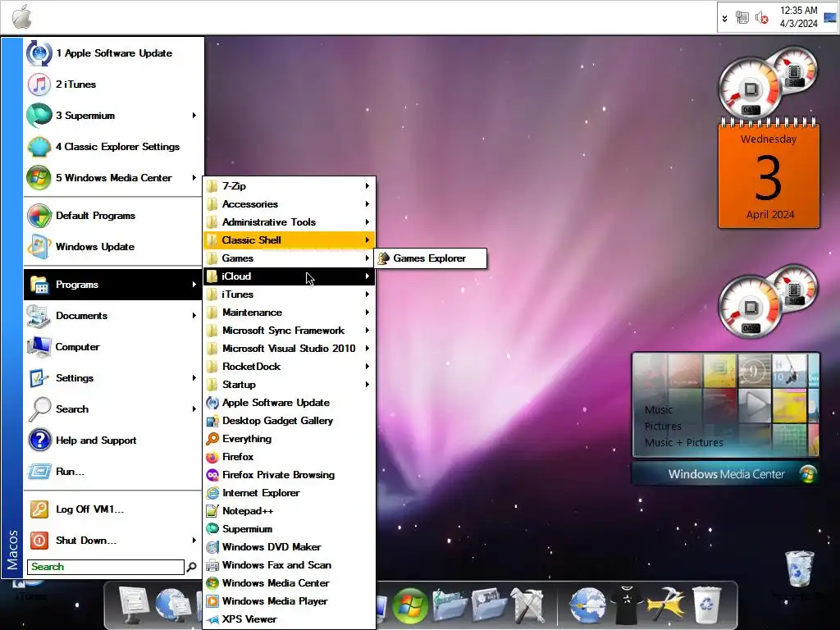
Task: Click the network tray icon
Action: [742, 18]
